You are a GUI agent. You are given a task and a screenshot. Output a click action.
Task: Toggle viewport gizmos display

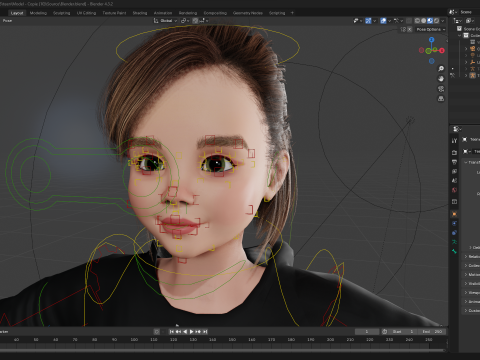point(368,21)
